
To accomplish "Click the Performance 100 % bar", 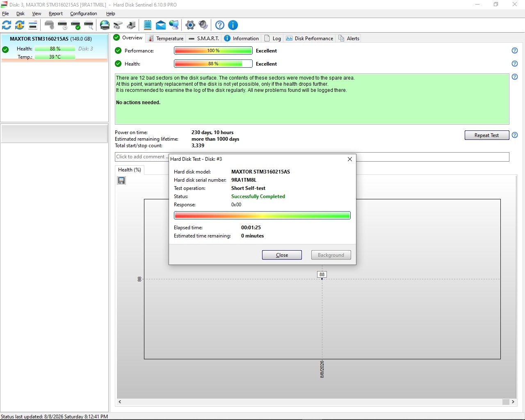I will 213,50.
